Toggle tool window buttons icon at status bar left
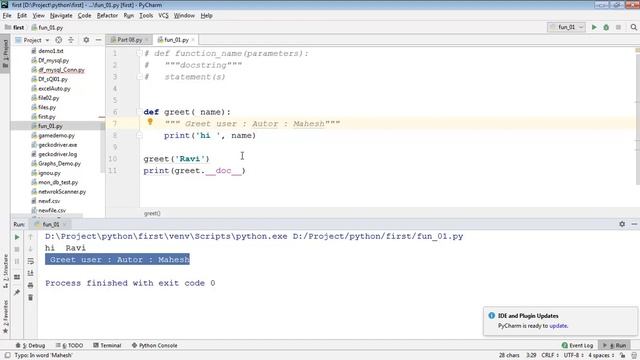Viewport: 640px width, 360px height. tap(7, 356)
